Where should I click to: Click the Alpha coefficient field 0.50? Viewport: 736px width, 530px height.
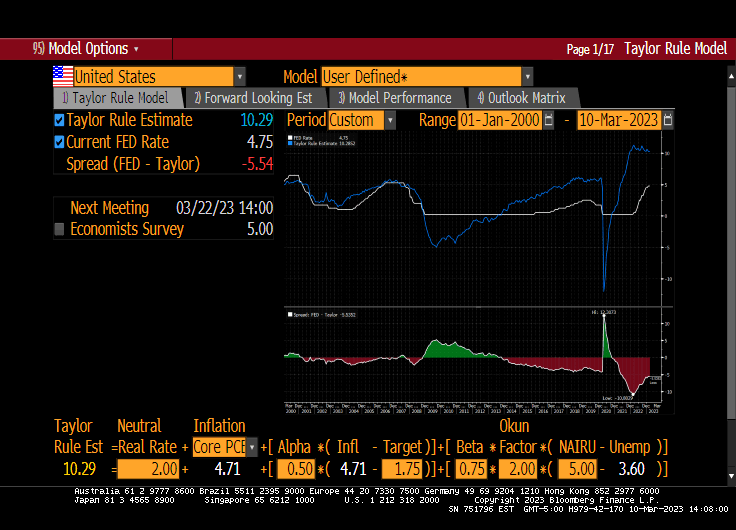(294, 469)
